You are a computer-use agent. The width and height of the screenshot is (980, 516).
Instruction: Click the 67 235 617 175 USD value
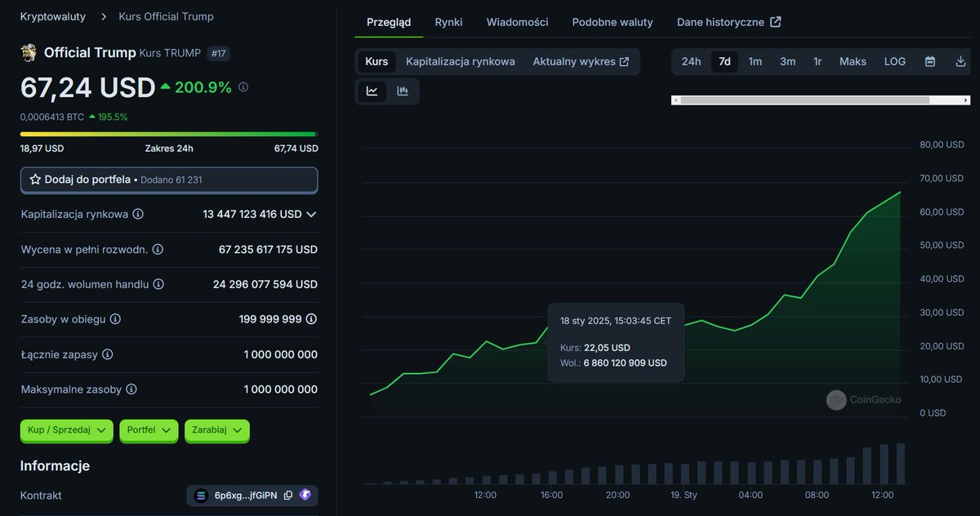[x=268, y=249]
